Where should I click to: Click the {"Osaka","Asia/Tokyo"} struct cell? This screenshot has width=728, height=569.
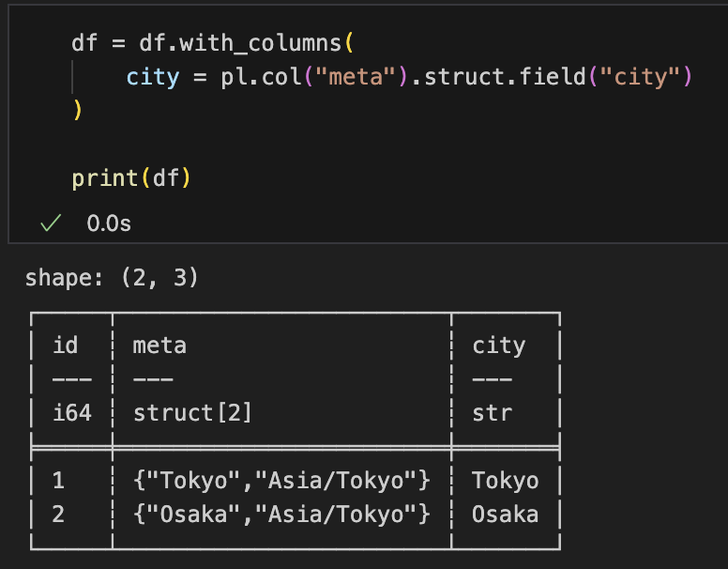pos(281,515)
